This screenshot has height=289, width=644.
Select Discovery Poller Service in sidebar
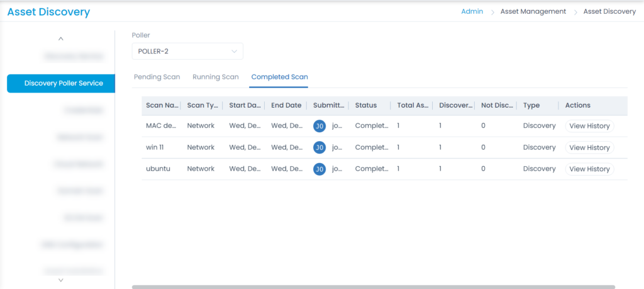coord(61,84)
